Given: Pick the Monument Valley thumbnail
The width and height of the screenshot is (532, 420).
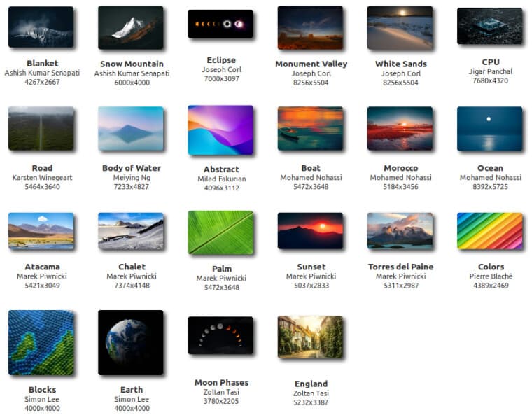Looking at the screenshot, I should pos(310,27).
